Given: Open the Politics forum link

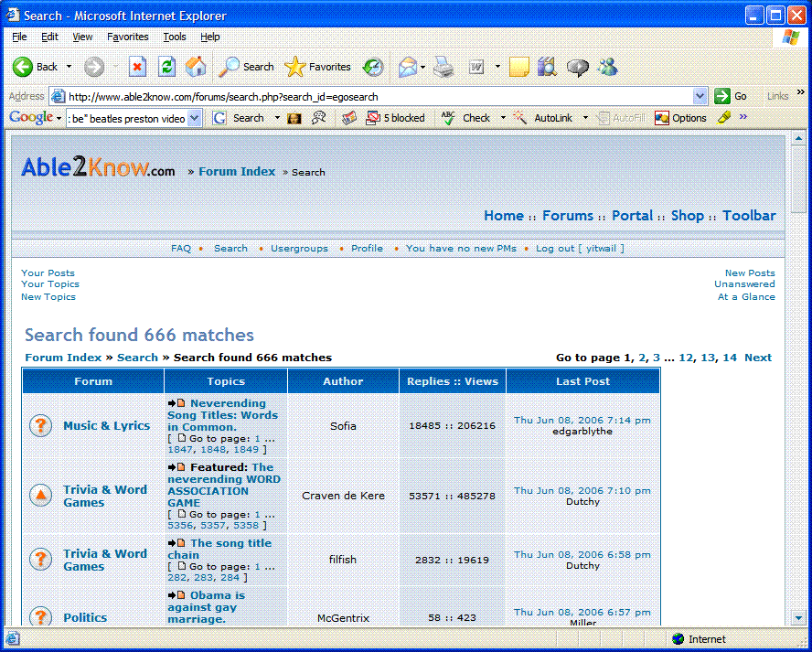Looking at the screenshot, I should (85, 617).
